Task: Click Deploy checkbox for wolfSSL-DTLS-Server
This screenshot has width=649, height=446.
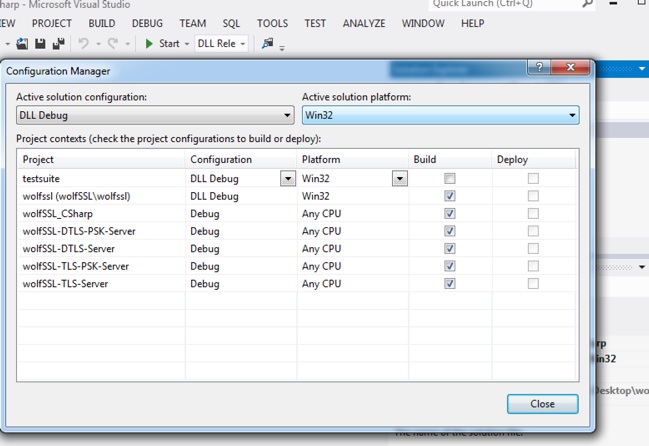Action: point(533,248)
